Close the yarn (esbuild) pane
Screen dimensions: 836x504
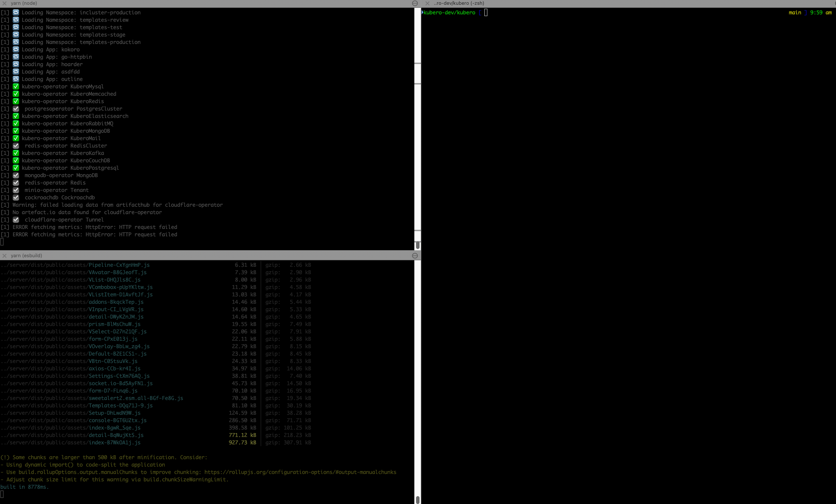[4, 255]
